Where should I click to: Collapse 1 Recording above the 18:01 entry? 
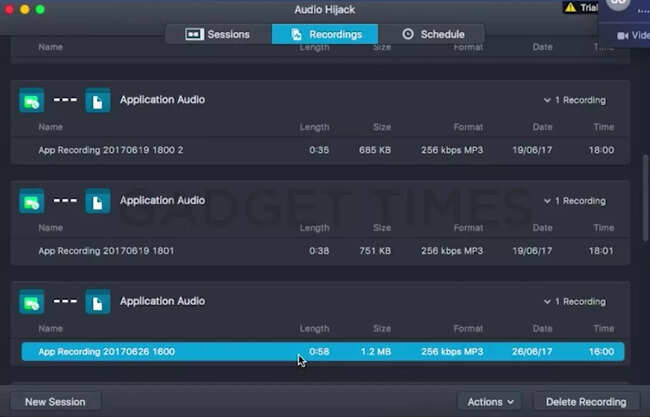575,201
